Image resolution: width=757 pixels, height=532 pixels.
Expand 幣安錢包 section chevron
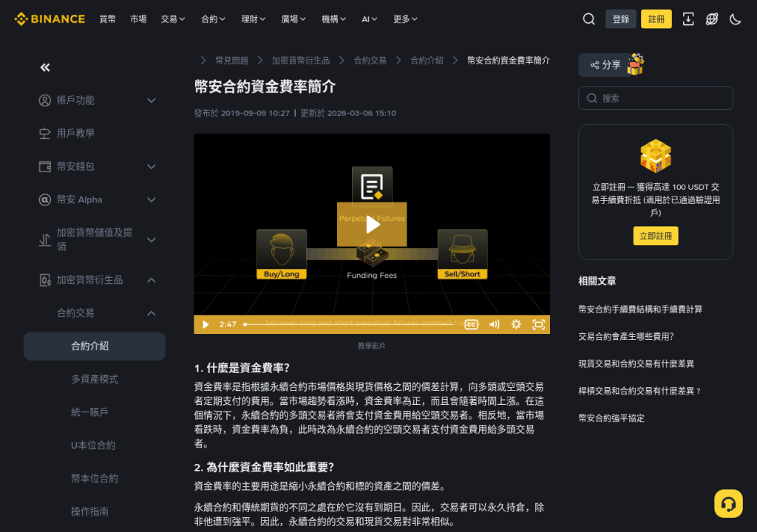(151, 166)
